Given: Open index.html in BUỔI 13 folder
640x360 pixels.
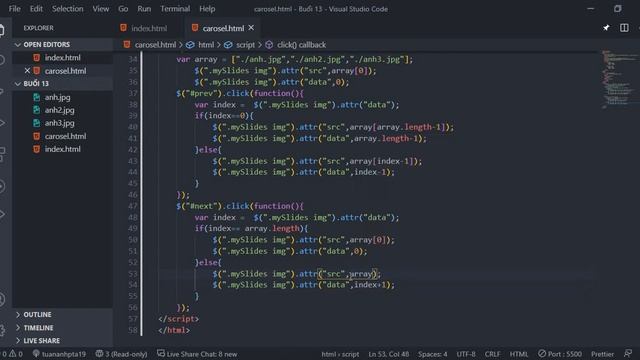Looking at the screenshot, I should pos(62,149).
